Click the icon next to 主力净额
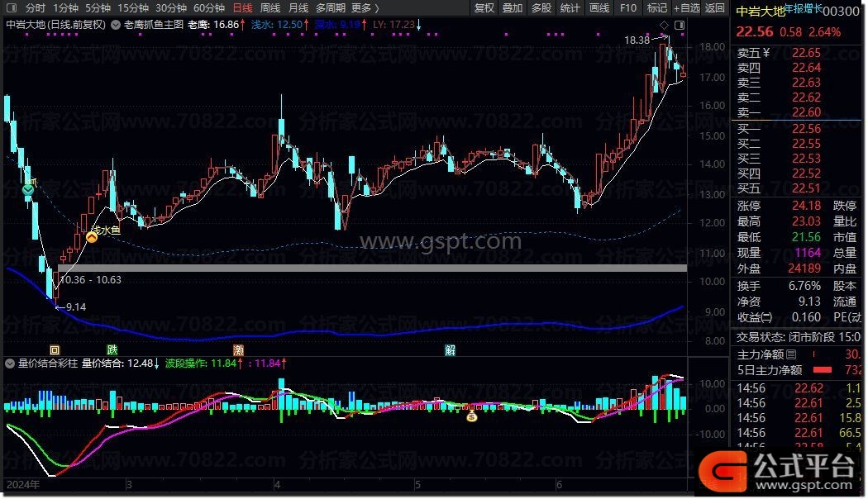This screenshot has width=868, height=499. pyautogui.click(x=791, y=354)
